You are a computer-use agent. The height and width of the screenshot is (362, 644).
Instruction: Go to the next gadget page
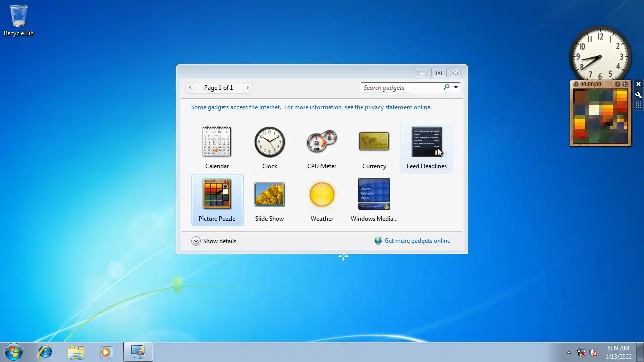tap(247, 87)
